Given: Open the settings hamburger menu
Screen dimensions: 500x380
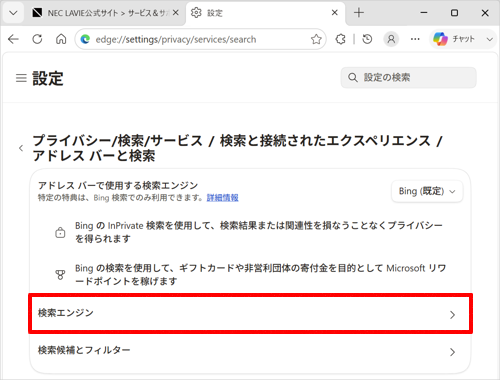Looking at the screenshot, I should coord(21,78).
